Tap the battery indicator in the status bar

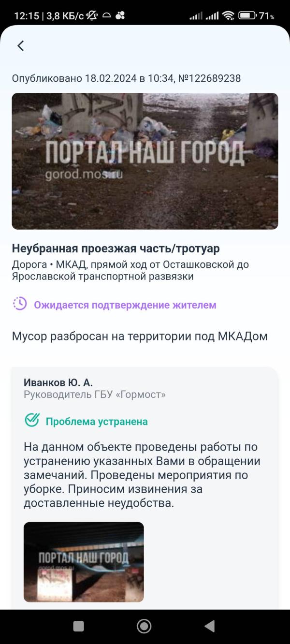(x=247, y=15)
